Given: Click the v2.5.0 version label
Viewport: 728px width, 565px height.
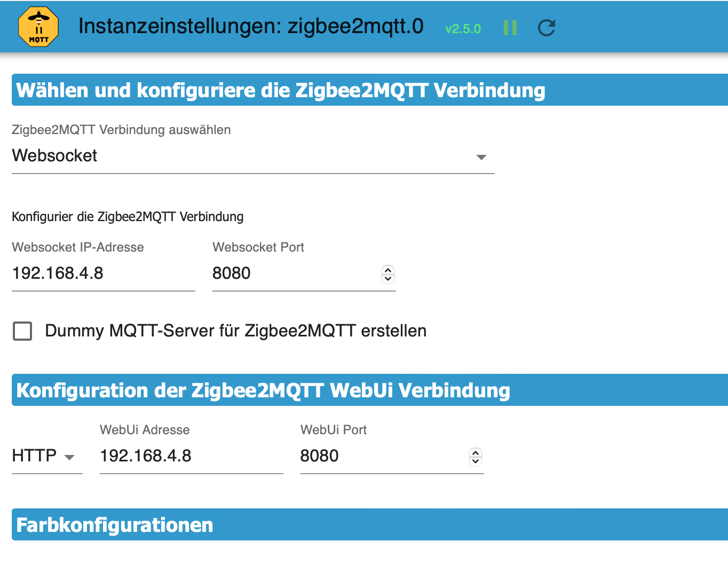Looking at the screenshot, I should (463, 29).
